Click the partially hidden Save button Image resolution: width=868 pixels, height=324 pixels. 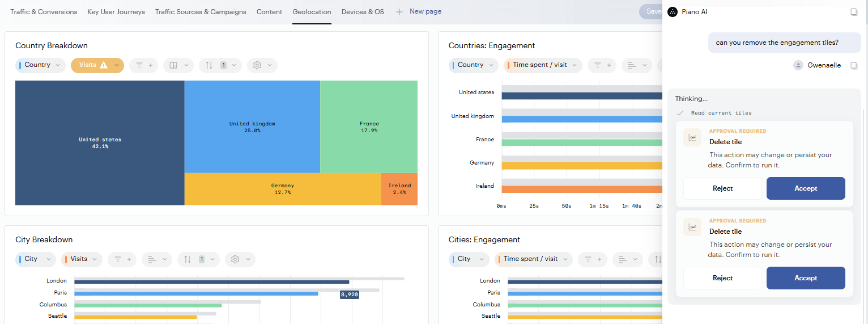(651, 11)
